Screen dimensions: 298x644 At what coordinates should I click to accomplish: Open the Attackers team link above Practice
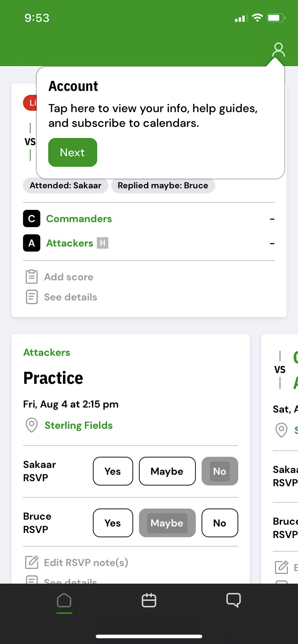coord(47,352)
